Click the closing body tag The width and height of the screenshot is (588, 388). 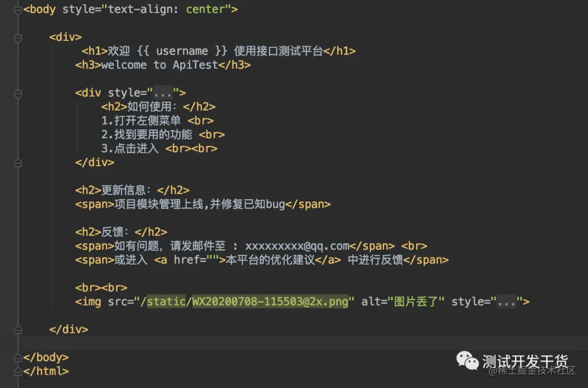tap(46, 358)
